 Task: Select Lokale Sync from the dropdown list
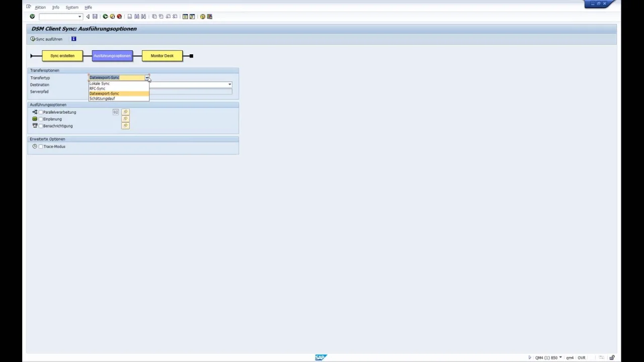click(119, 83)
